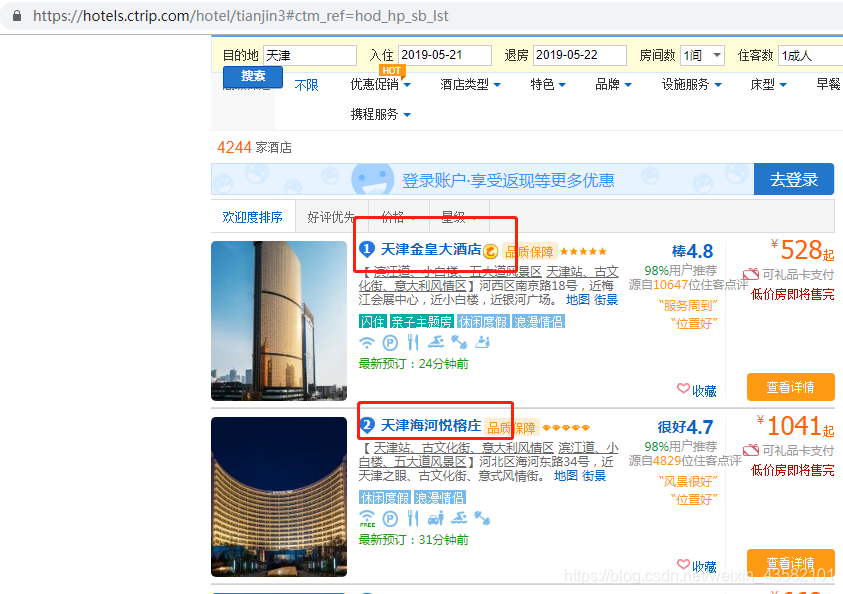Open the 酒店类型 filter dropdown
This screenshot has width=843, height=594.
point(470,84)
